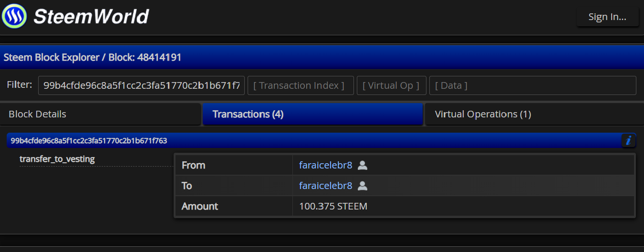
Task: Select the Transactions (4) tab
Action: [313, 114]
